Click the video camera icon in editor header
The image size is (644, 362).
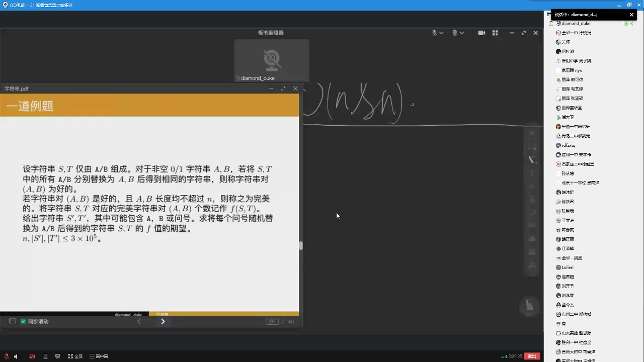click(x=481, y=33)
